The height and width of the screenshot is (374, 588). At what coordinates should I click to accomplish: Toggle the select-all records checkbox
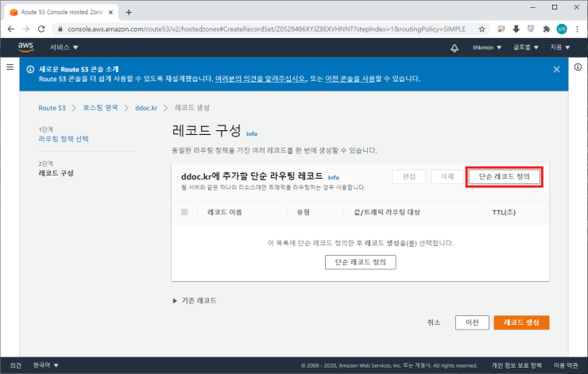coord(184,212)
